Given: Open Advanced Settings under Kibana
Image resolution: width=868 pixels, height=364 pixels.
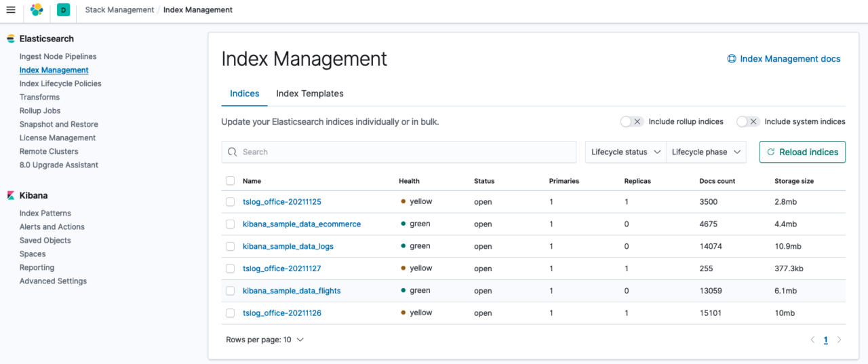Looking at the screenshot, I should click(53, 281).
